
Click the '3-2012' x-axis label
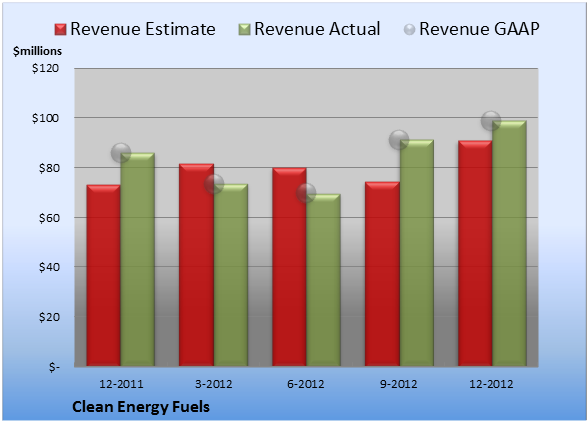click(214, 384)
